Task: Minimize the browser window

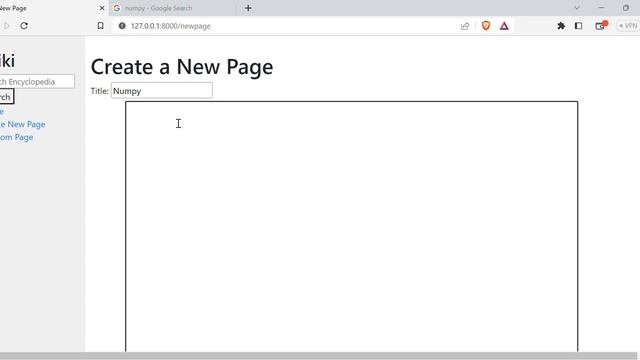Action: point(601,8)
